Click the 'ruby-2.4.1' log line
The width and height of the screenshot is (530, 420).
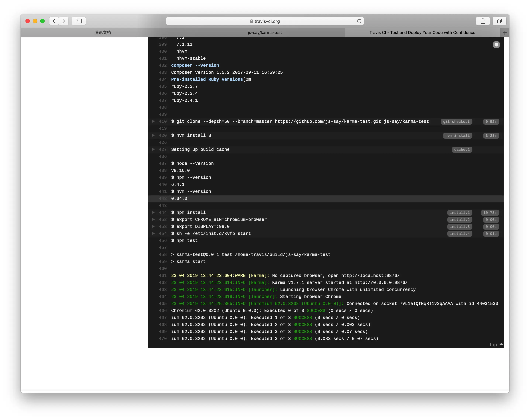coord(184,100)
